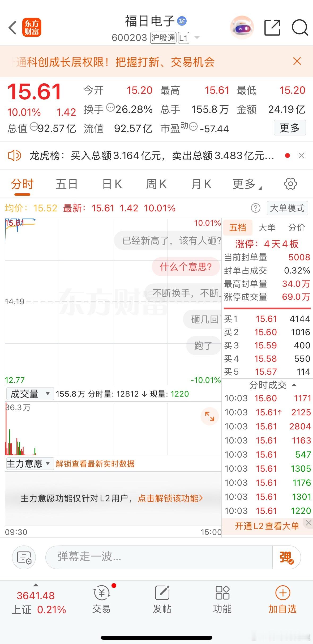Open the 交易 trading icon

(x=101, y=599)
